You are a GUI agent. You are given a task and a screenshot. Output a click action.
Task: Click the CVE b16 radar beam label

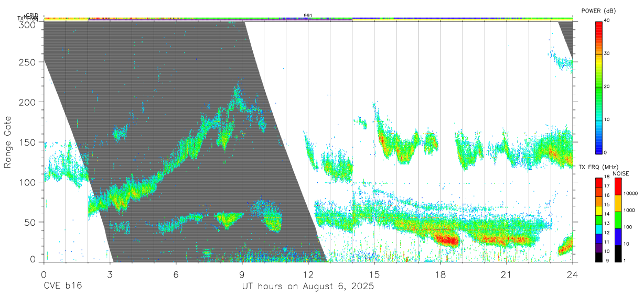(x=62, y=287)
